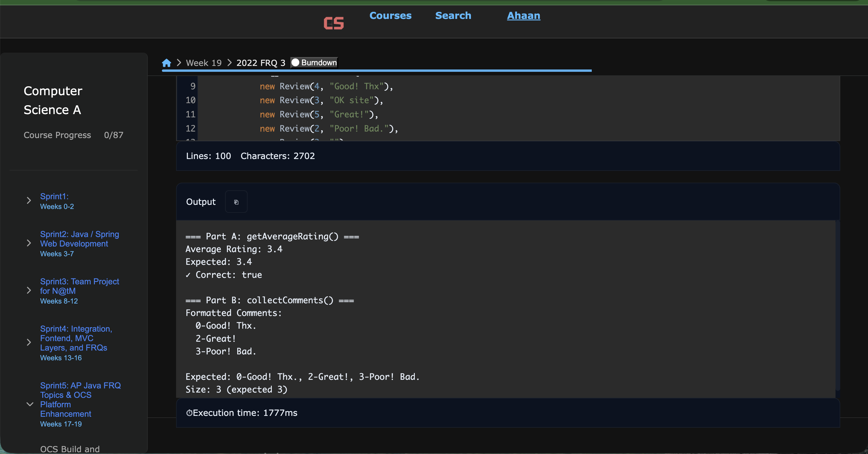The image size is (868, 454).
Task: Collapse the Sprint5 AP Java FRQ section
Action: click(30, 404)
